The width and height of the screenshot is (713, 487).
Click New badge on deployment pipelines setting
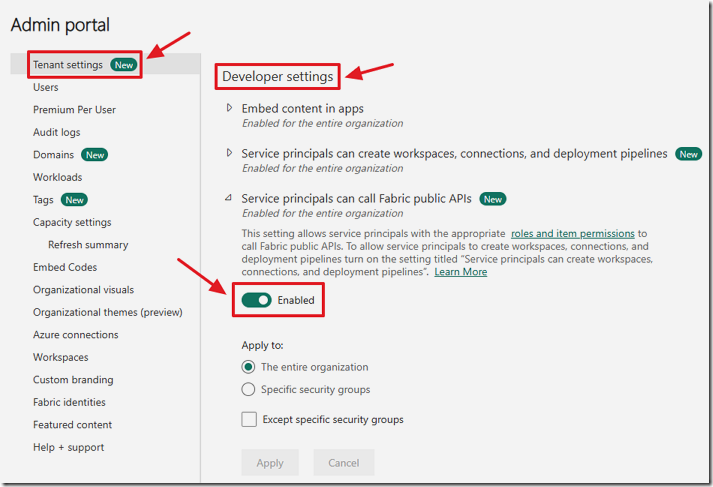pos(688,154)
